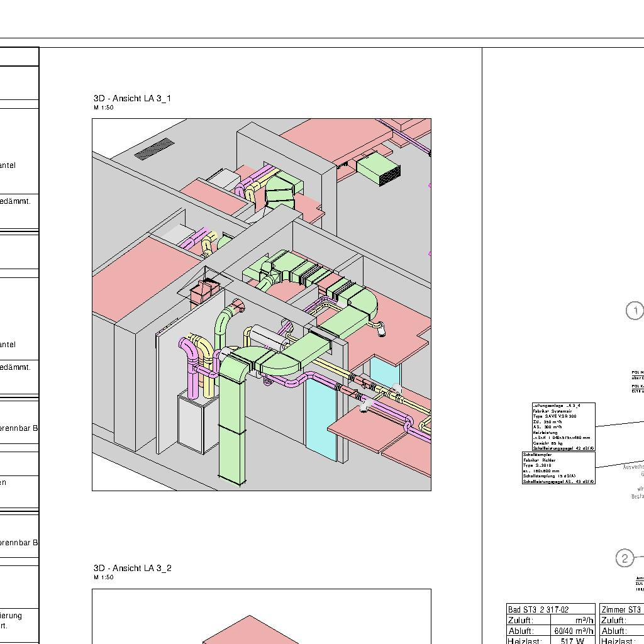Screen dimensions: 644x644
Task: Select the small red-brown box on the wall
Action: (203, 292)
